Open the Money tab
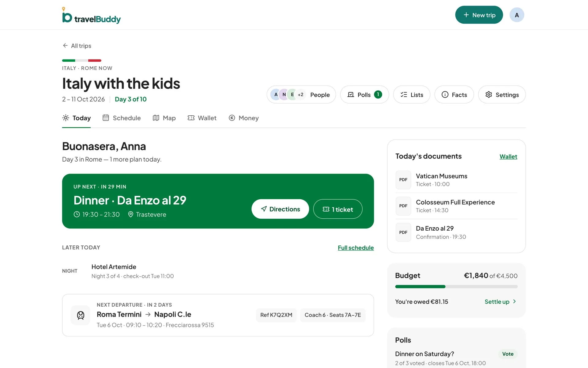The image size is (588, 368). [x=244, y=118]
